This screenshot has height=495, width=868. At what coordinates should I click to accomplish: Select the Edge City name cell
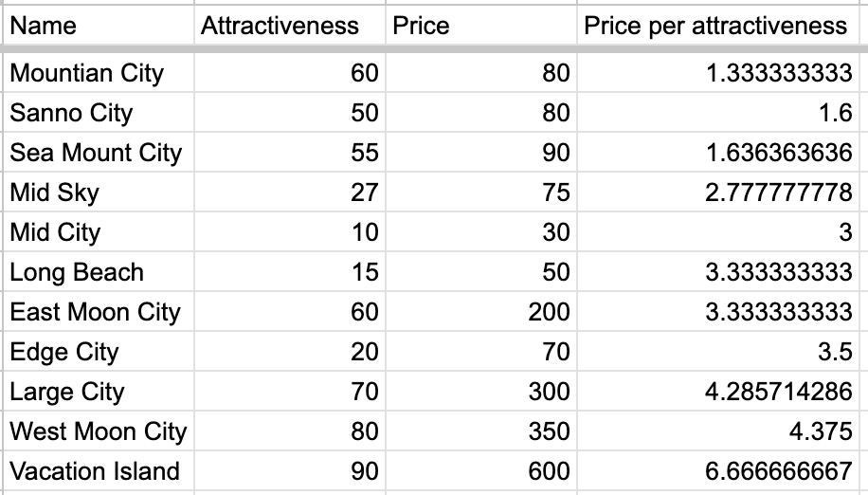[x=99, y=352]
